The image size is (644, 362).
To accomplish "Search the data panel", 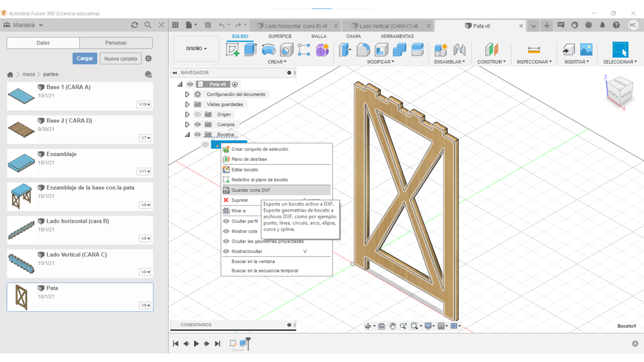I will point(148,25).
